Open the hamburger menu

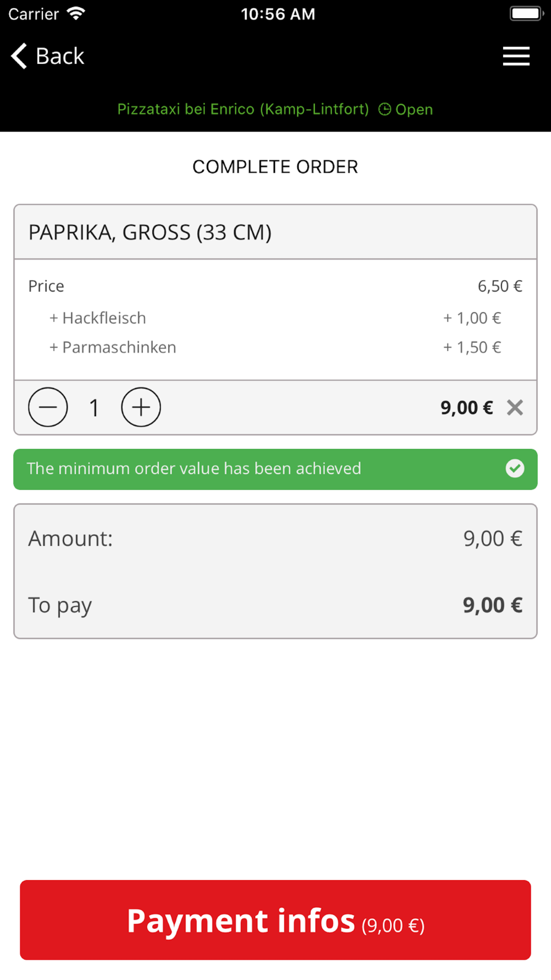[516, 56]
